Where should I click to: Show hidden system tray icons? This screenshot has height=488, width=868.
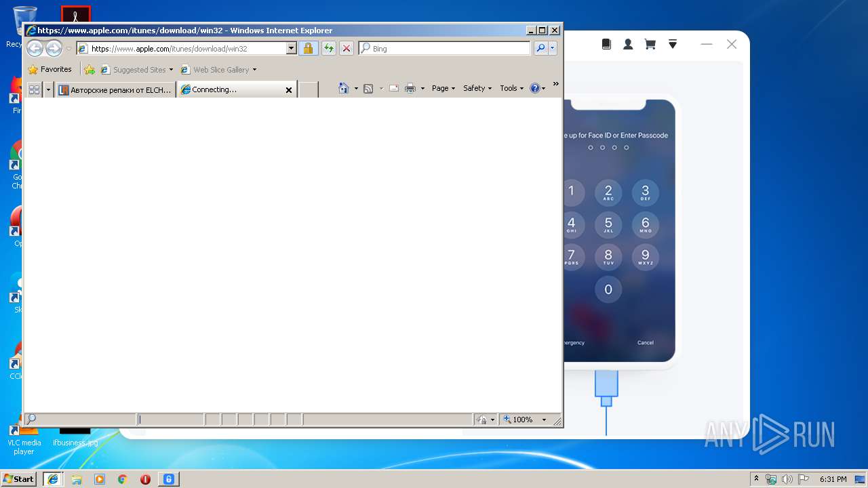(x=756, y=479)
